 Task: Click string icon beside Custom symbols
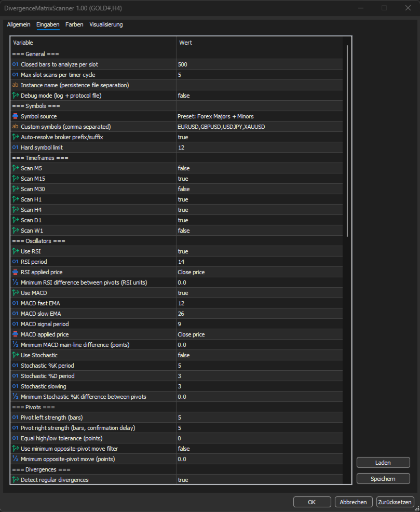tap(16, 127)
